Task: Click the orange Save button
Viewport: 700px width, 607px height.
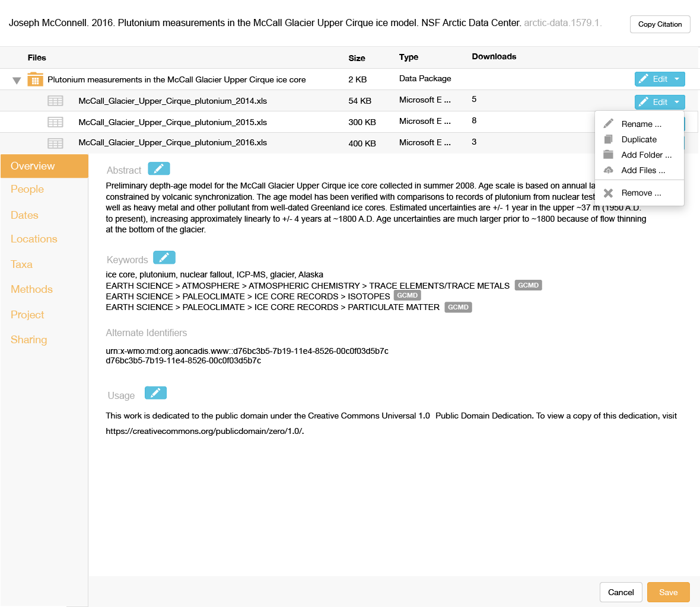Action: coord(668,592)
